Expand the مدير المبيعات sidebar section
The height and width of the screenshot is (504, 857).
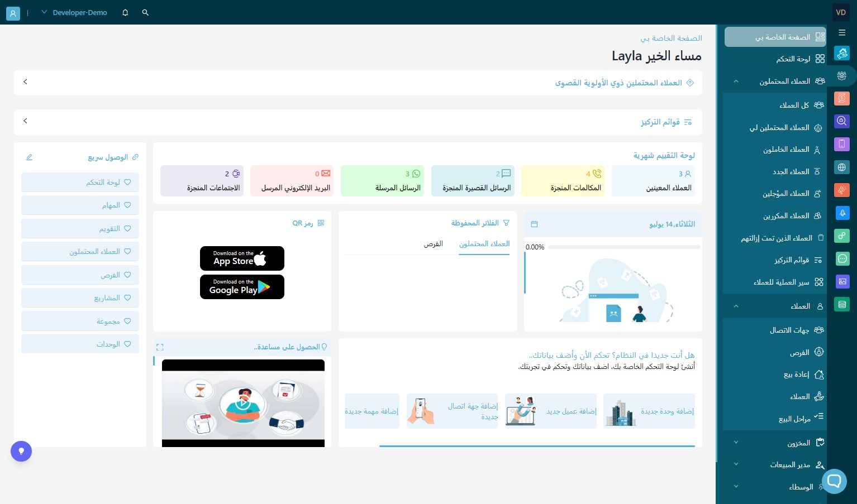[x=736, y=464]
